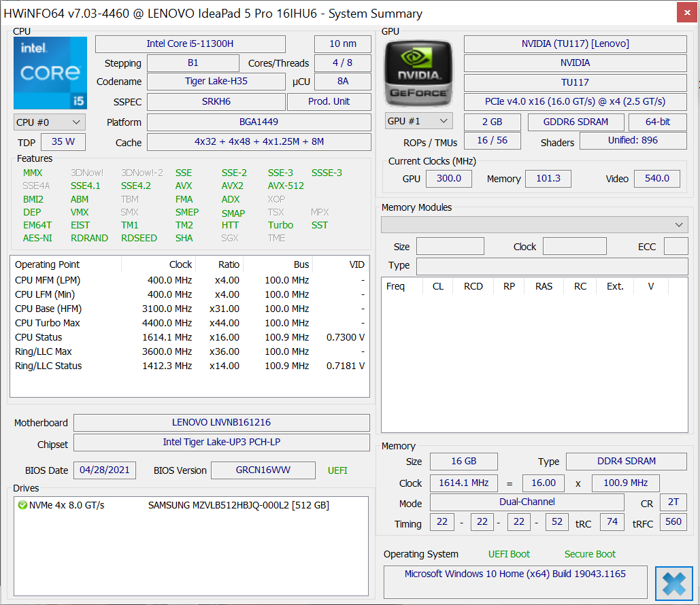The image size is (700, 605).
Task: Click the Memory Modules Clock field
Action: pyautogui.click(x=575, y=246)
